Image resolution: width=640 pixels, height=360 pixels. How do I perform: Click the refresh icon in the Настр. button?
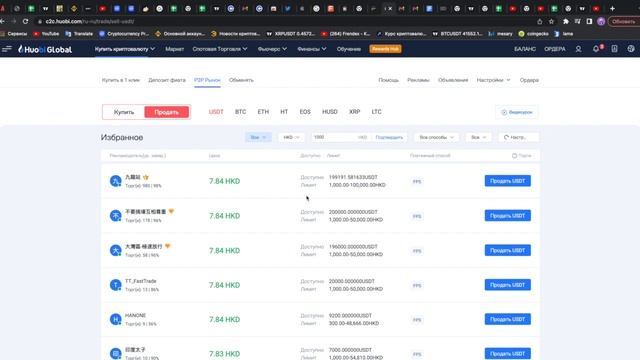click(x=507, y=137)
